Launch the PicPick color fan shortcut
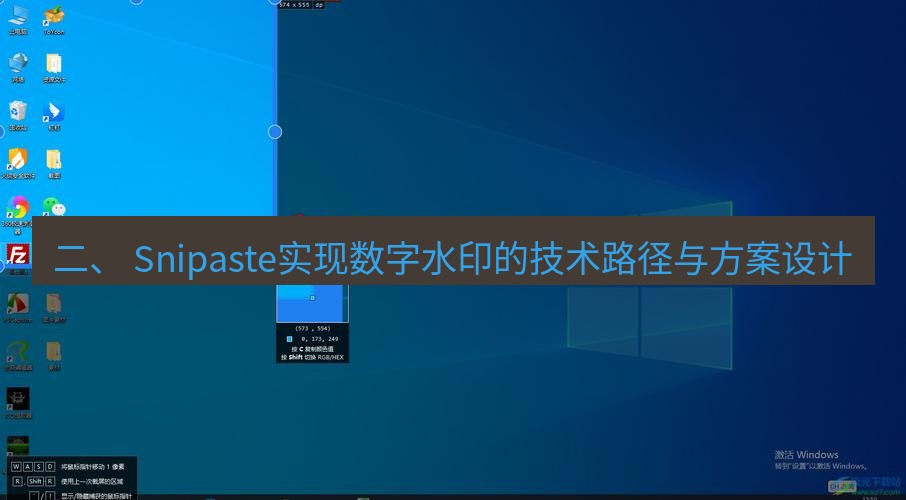906x500 pixels. [18, 308]
